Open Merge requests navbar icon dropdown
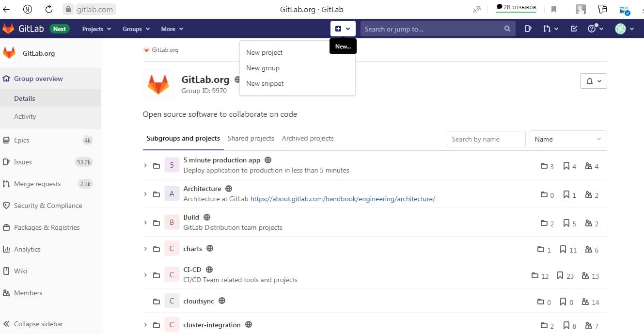This screenshot has width=644, height=334. coord(550,29)
